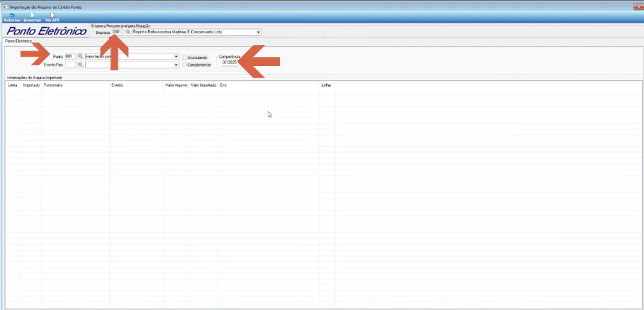Click the Linha header beside Importado column
Screen dimensions: 644x310
[13, 86]
